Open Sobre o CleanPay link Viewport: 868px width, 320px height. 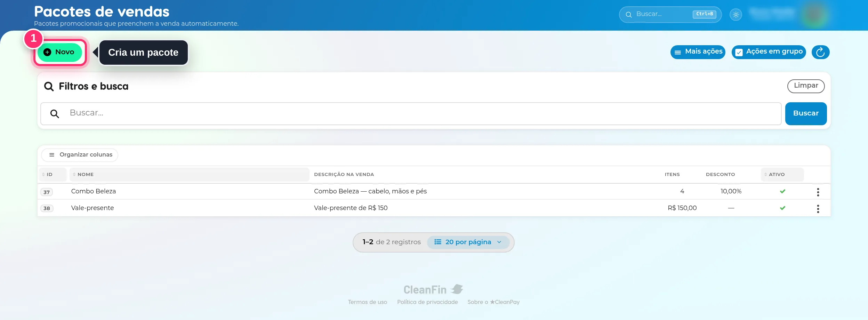pos(493,302)
